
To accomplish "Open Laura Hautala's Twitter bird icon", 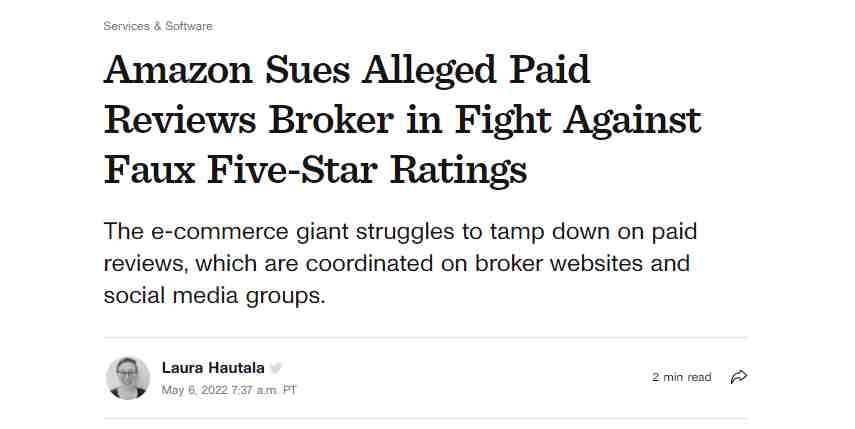I will pyautogui.click(x=276, y=368).
